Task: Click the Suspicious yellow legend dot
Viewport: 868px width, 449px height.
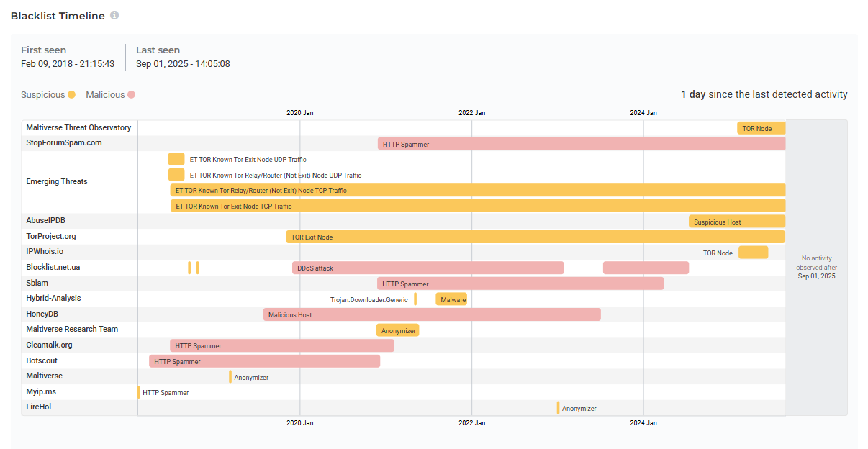Action: point(71,95)
